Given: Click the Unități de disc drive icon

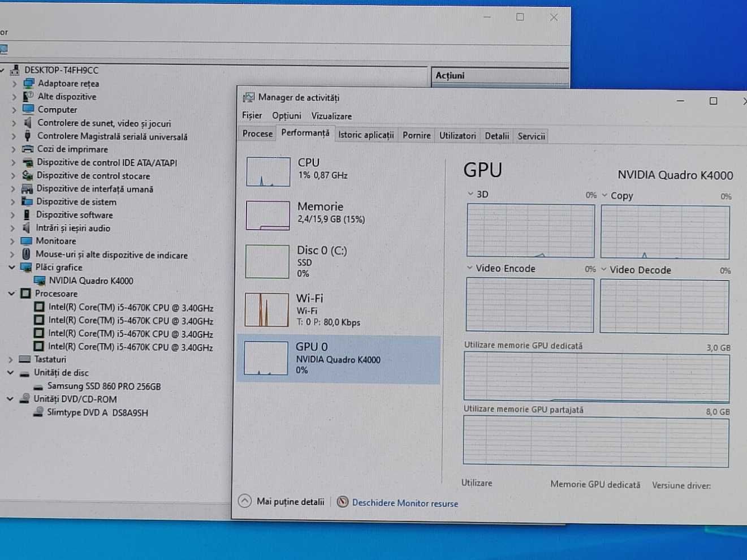Looking at the screenshot, I should pyautogui.click(x=24, y=373).
